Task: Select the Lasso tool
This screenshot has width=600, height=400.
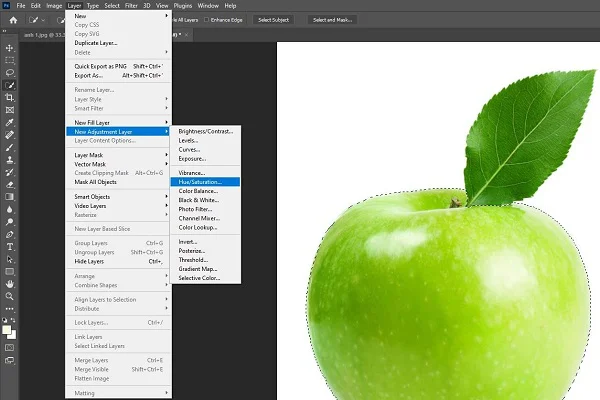Action: [10, 72]
